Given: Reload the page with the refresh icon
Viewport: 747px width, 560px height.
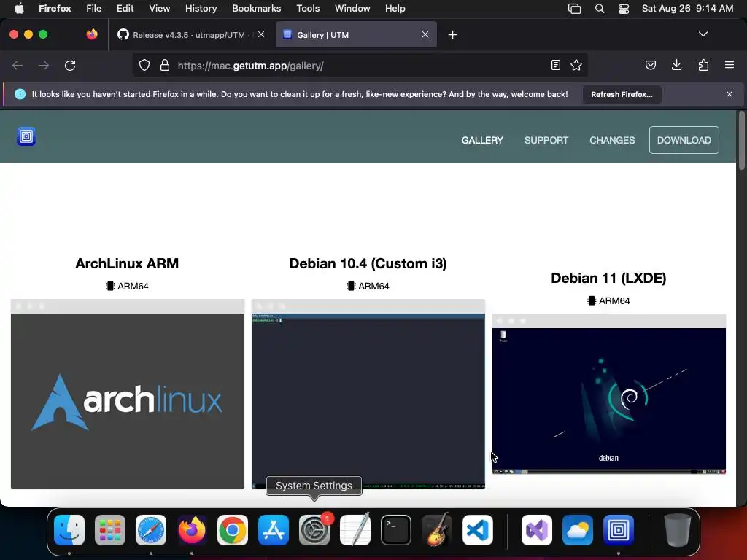Looking at the screenshot, I should 70,65.
